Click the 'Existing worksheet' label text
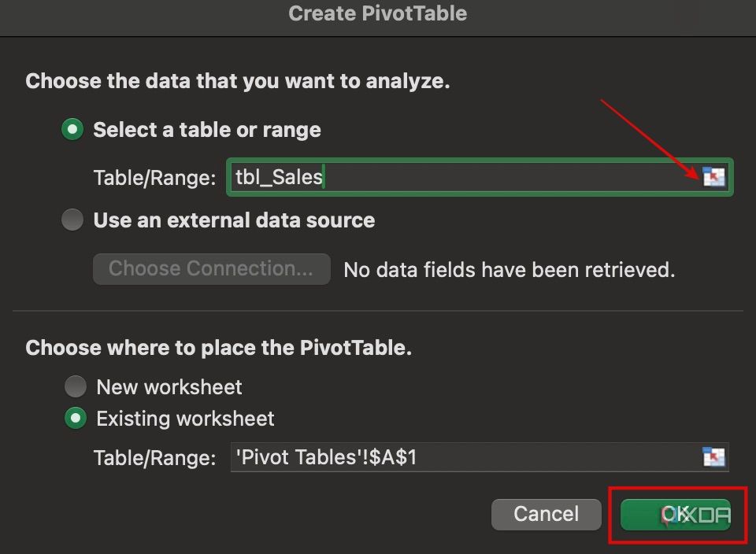This screenshot has width=756, height=554. click(x=184, y=419)
